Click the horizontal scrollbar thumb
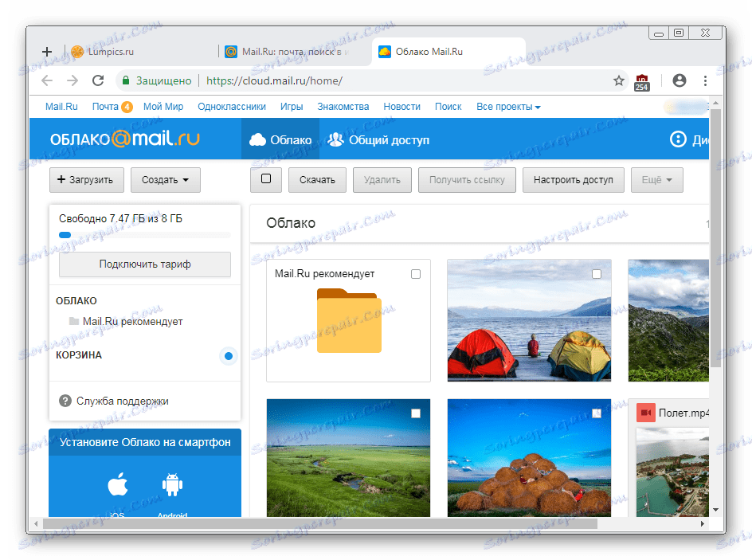The height and width of the screenshot is (560, 752). [320, 524]
